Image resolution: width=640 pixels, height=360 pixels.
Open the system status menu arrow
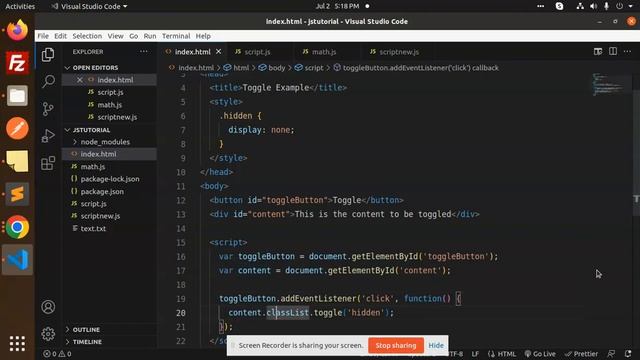click(x=631, y=6)
